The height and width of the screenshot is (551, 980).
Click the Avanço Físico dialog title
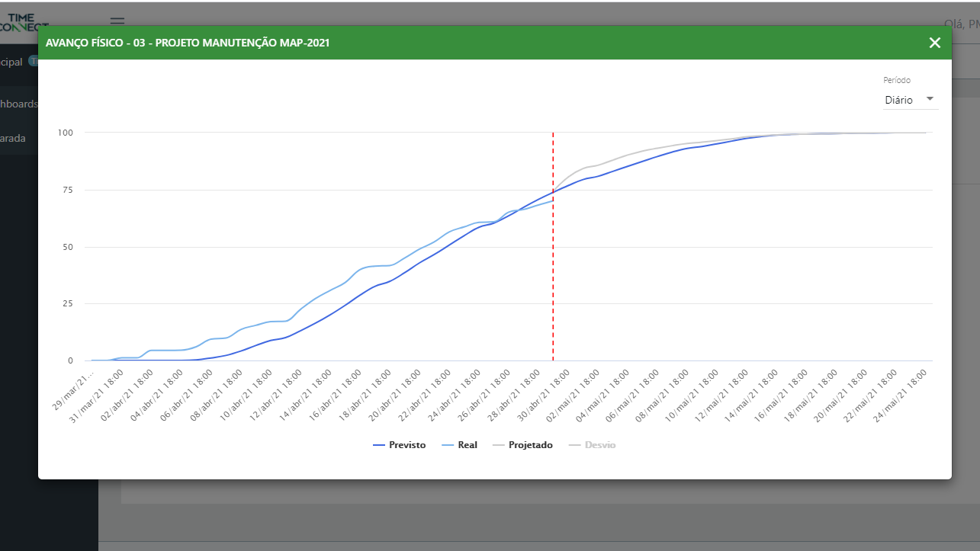188,43
